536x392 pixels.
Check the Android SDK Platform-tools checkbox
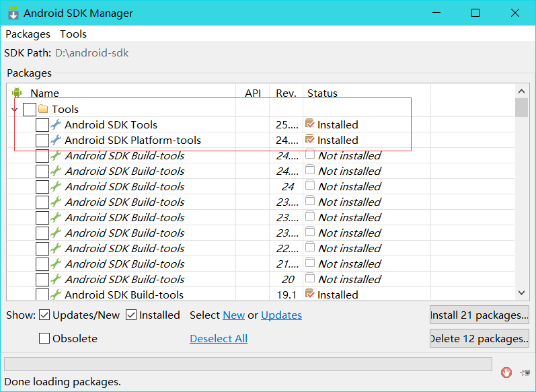[x=42, y=140]
